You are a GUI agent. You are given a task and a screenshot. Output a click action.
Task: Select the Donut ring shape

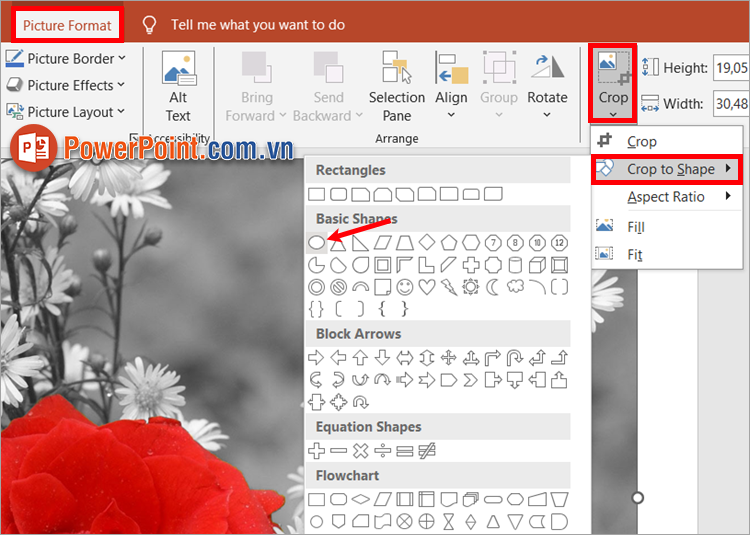click(316, 287)
